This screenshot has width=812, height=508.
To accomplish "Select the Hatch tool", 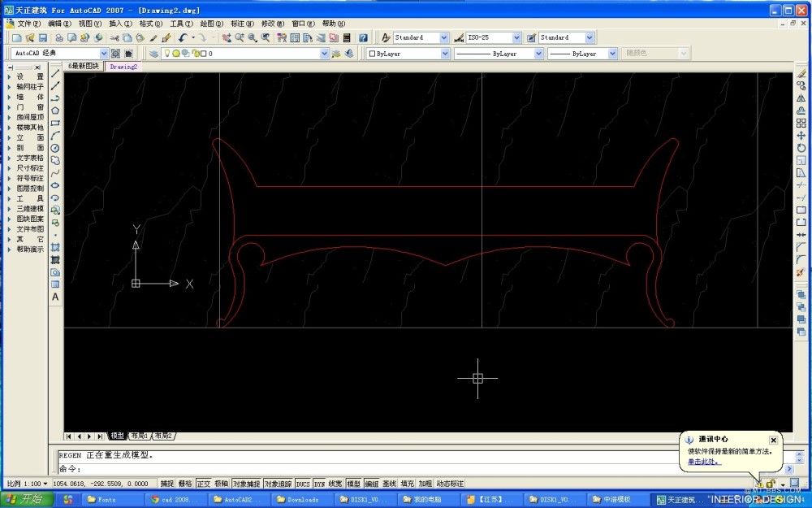I will click(55, 247).
